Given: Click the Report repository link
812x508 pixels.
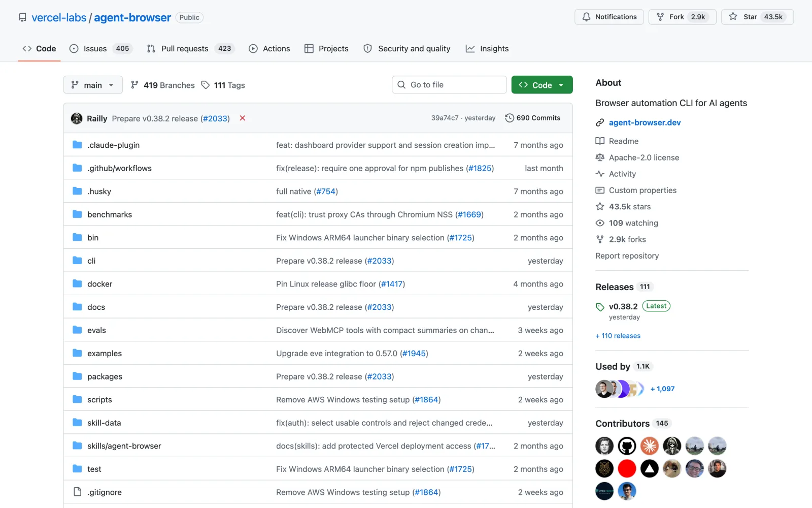Looking at the screenshot, I should click(x=627, y=256).
